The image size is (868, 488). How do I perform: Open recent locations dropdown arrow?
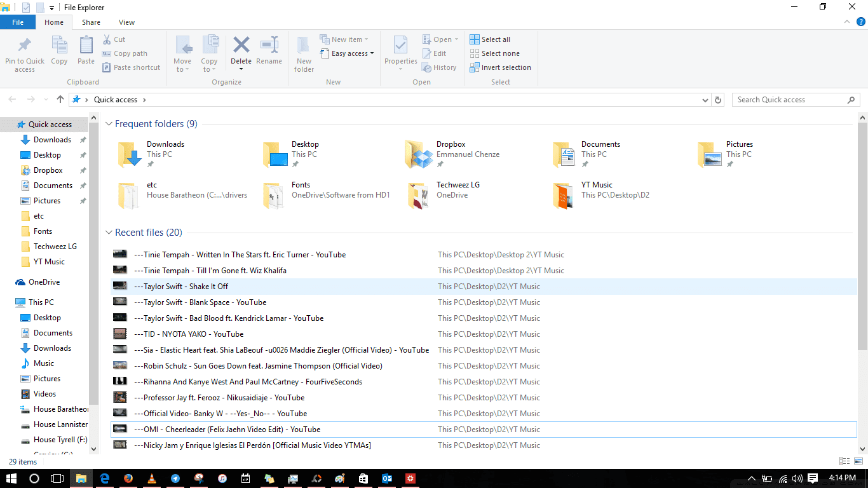click(x=45, y=100)
